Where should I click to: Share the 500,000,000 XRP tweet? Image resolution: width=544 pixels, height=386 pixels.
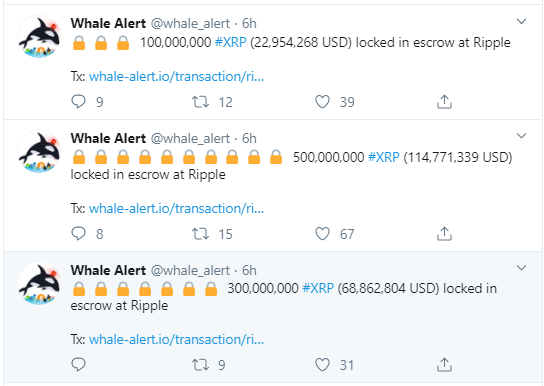[x=444, y=233]
